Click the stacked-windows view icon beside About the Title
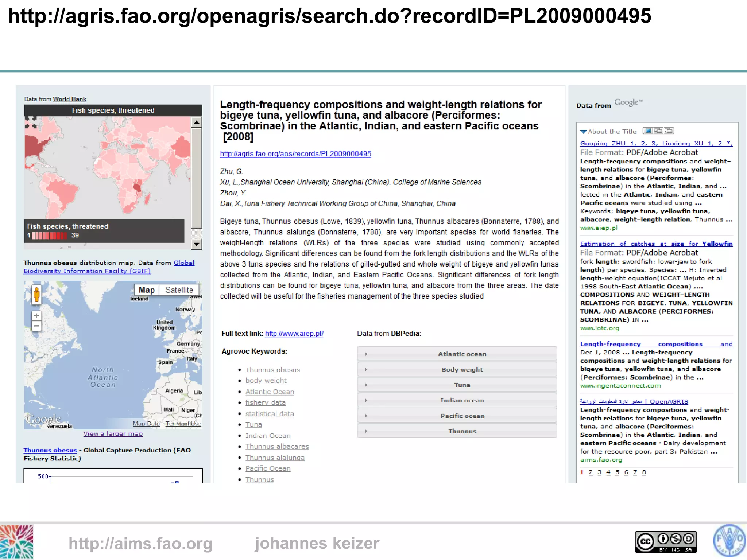 (x=669, y=131)
